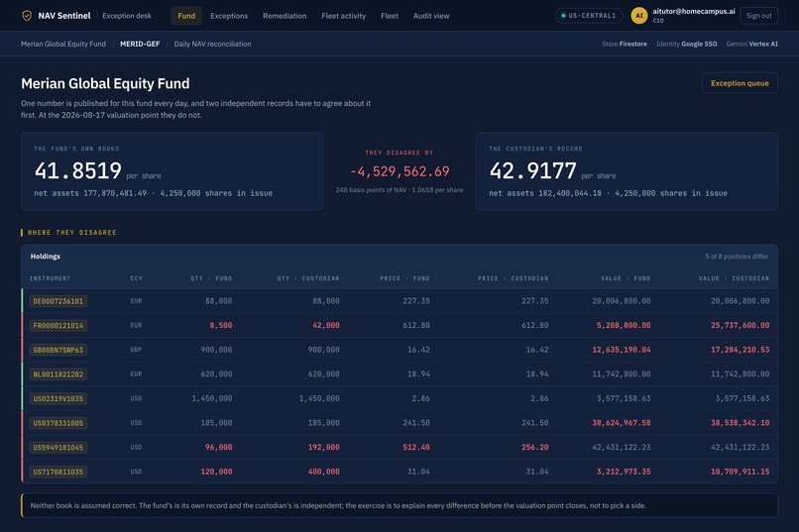799x532 pixels.
Task: Click CCY column header
Action: tap(136, 278)
